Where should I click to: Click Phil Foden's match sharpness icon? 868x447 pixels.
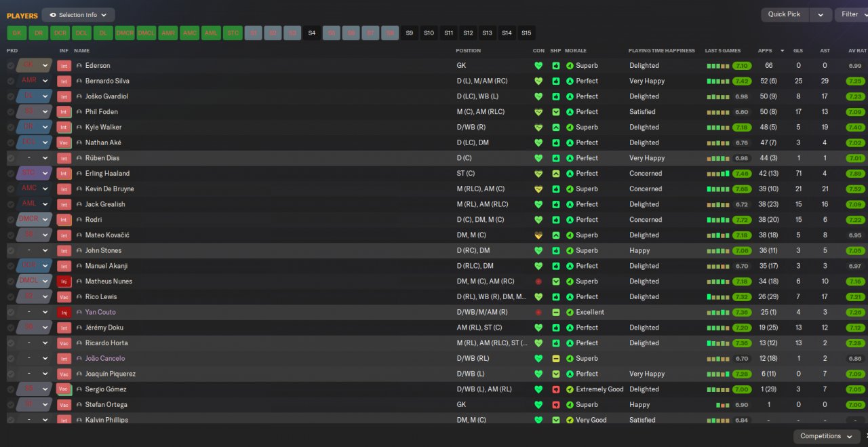tap(556, 112)
